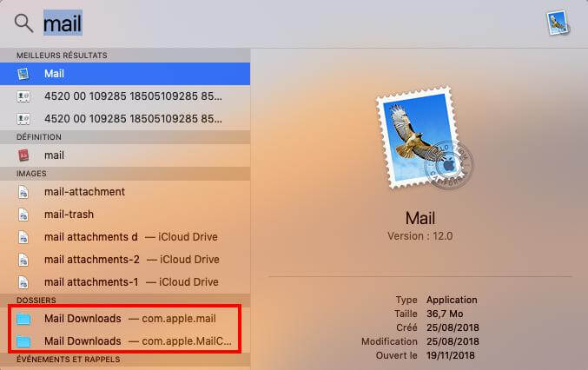The image size is (588, 370).
Task: Select the mail-attachment image result
Action: (125, 192)
